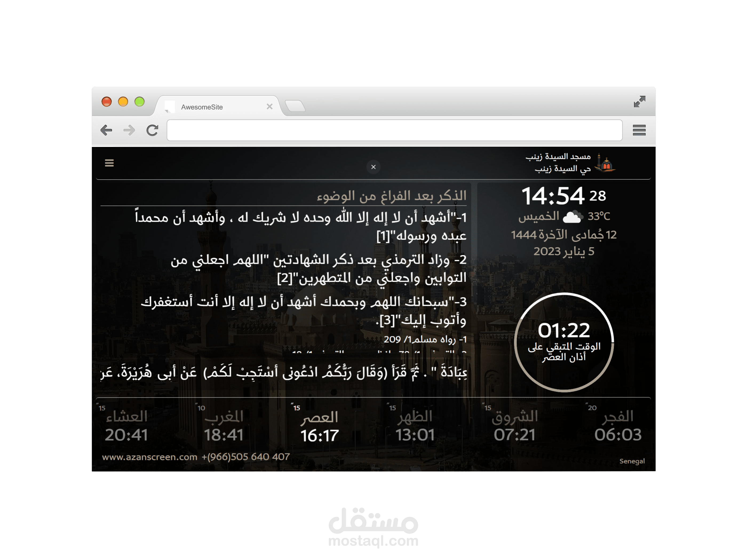Click the reference line رواه مسلم 1/ 209
This screenshot has width=747, height=560.
(x=425, y=339)
